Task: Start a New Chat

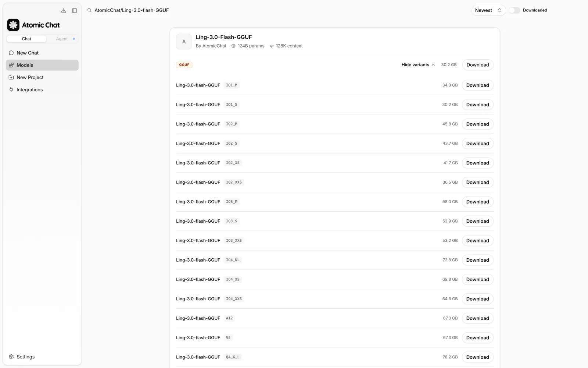Action: click(42, 53)
